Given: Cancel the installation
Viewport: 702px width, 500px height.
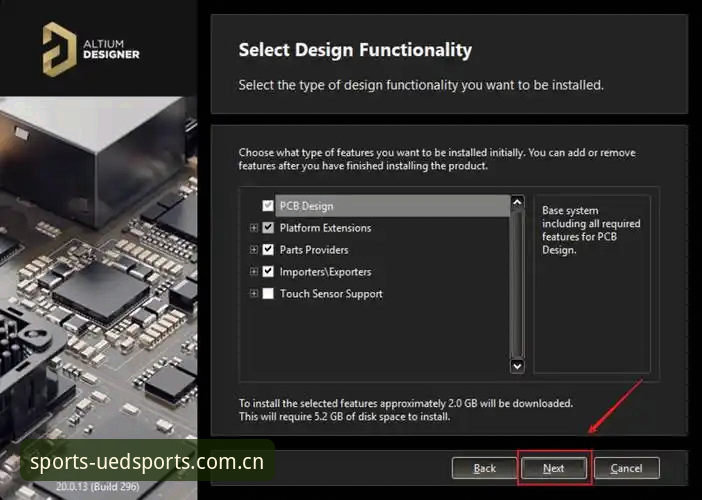Looking at the screenshot, I should (x=626, y=468).
